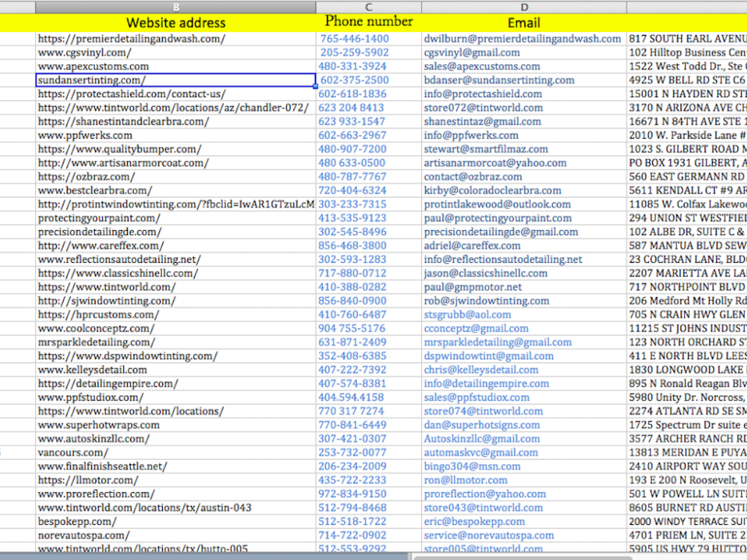
Task: Select column C header
Action: point(368,7)
